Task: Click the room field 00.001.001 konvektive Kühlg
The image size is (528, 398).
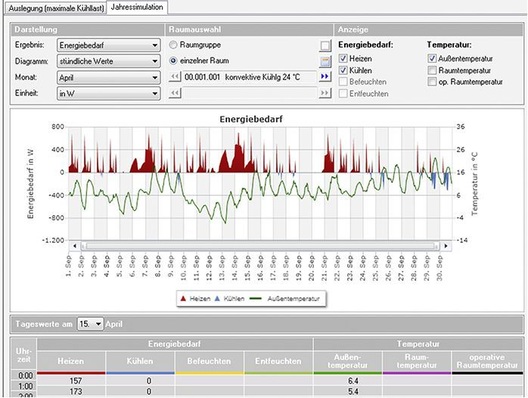Action: point(250,77)
